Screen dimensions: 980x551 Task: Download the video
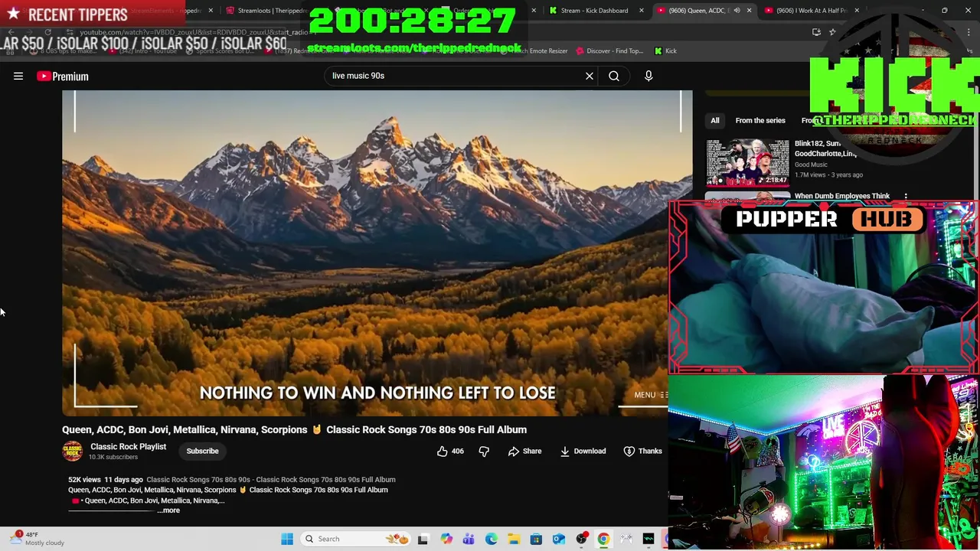583,451
